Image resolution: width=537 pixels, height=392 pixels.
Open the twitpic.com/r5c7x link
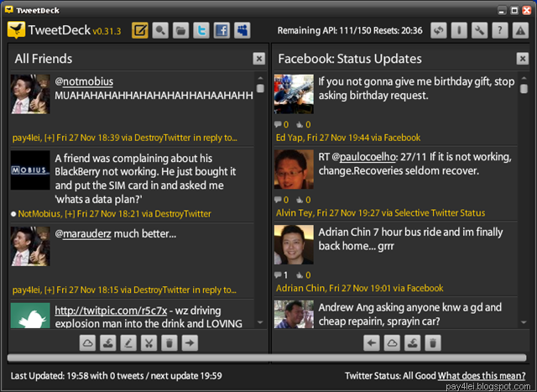click(111, 311)
